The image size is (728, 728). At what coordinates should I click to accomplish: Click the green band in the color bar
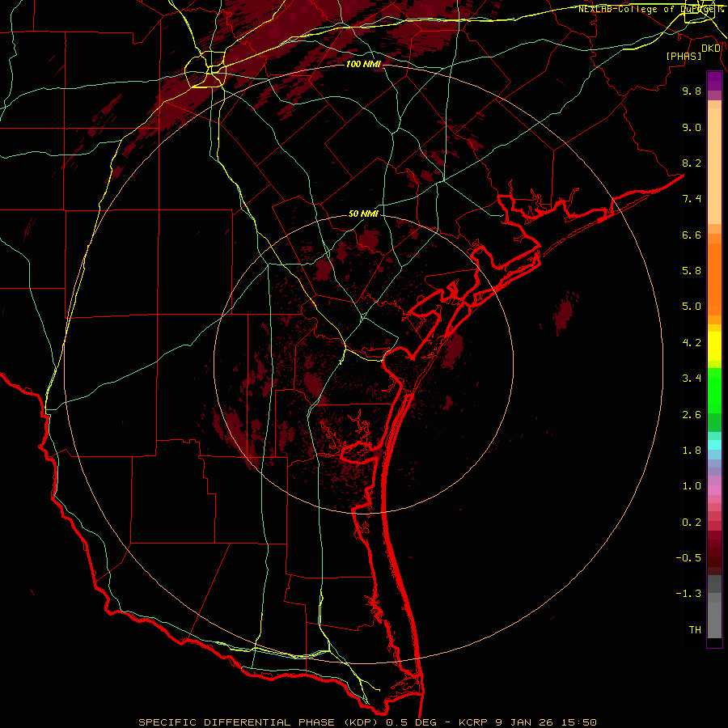click(714, 400)
